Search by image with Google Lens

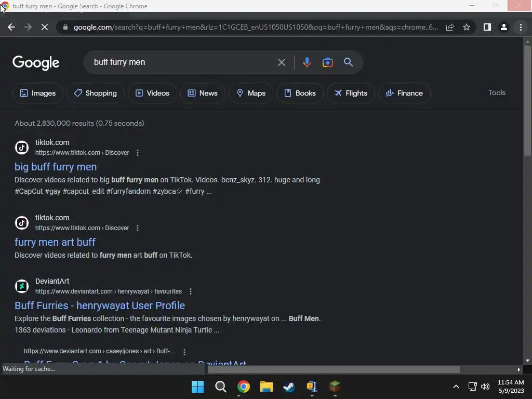pyautogui.click(x=327, y=62)
